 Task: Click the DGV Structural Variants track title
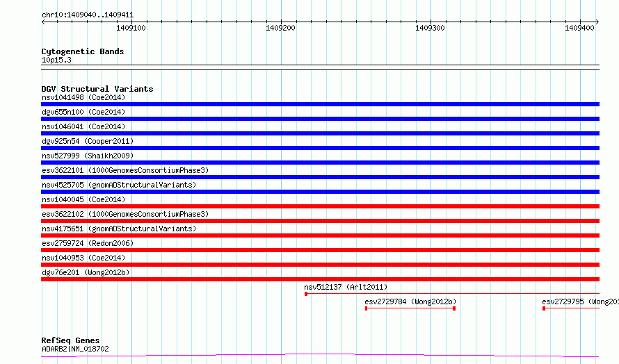coord(97,89)
